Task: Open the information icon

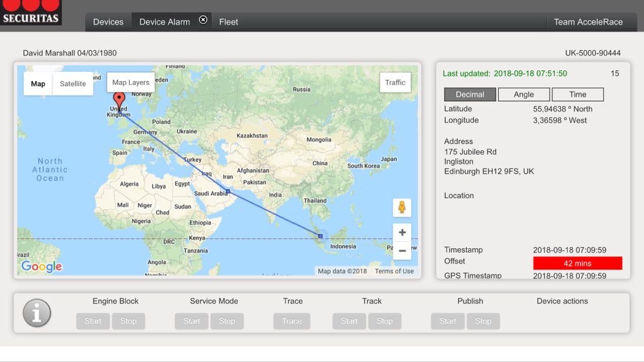Action: pos(36,313)
